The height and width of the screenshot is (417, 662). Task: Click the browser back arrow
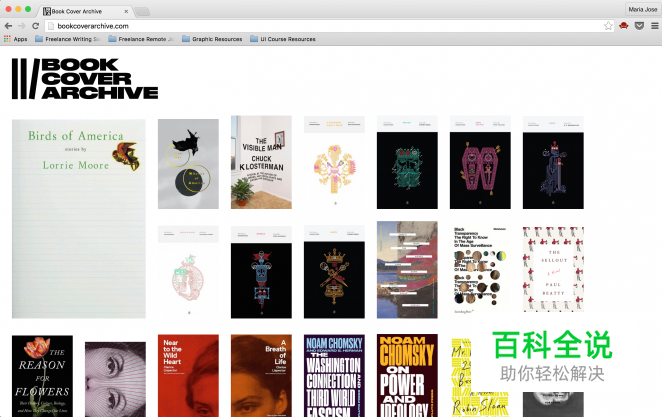[x=8, y=25]
